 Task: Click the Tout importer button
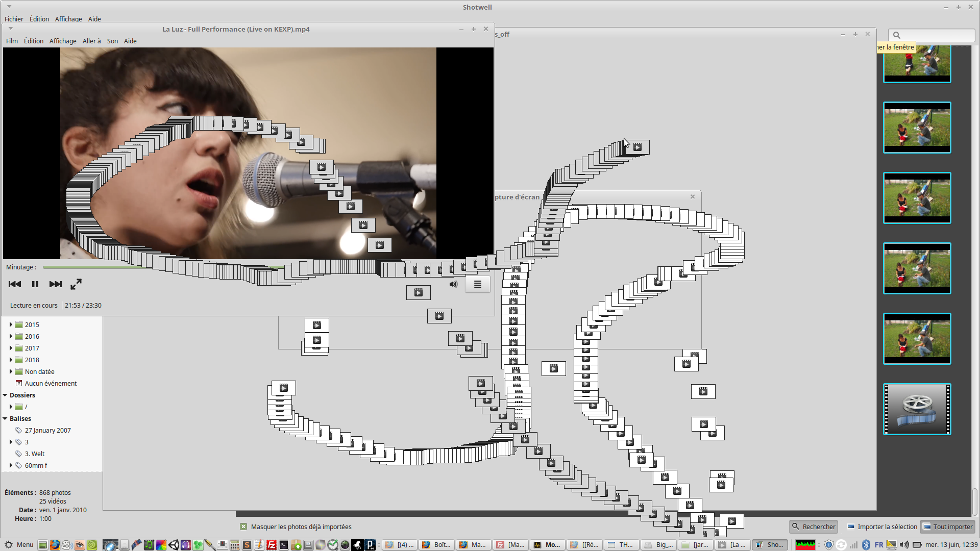coord(947,527)
